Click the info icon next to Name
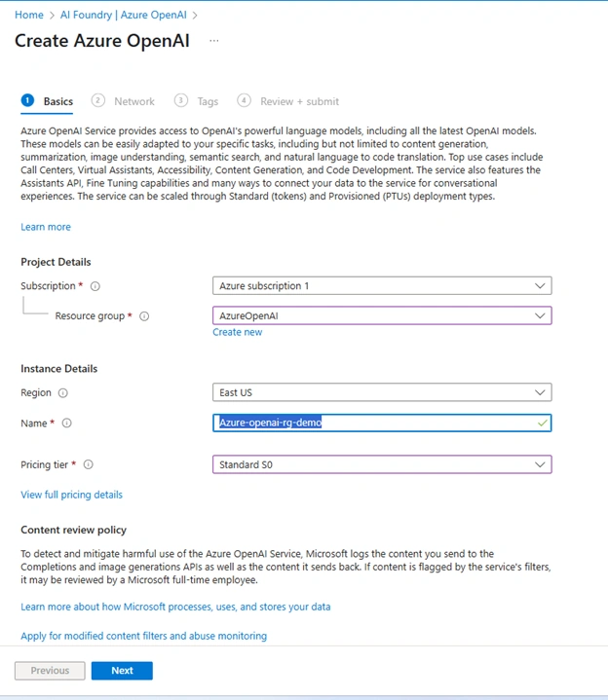This screenshot has height=700, width=608. click(x=66, y=423)
